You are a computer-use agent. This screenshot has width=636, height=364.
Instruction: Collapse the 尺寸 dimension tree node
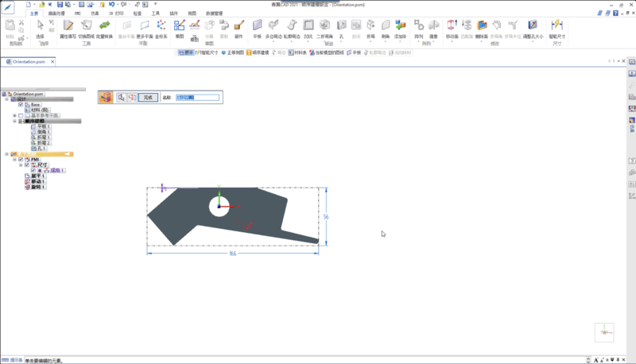21,165
